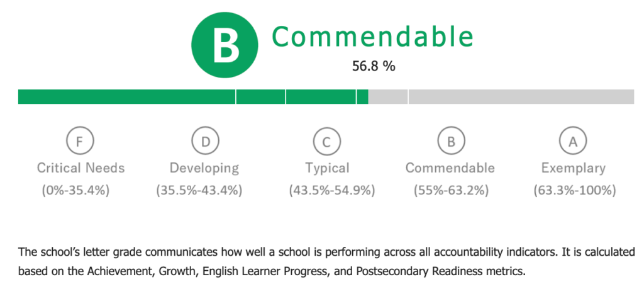Click the letter grade description paragraph

[x=326, y=261]
